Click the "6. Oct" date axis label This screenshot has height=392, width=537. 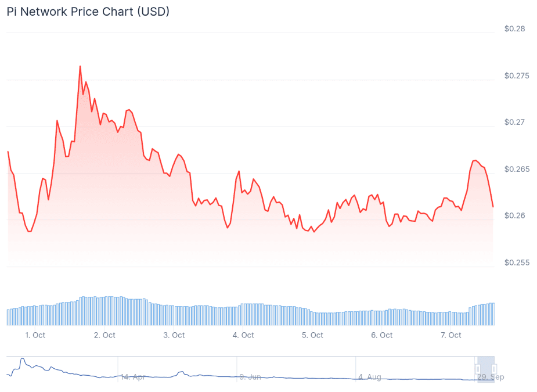click(x=382, y=335)
